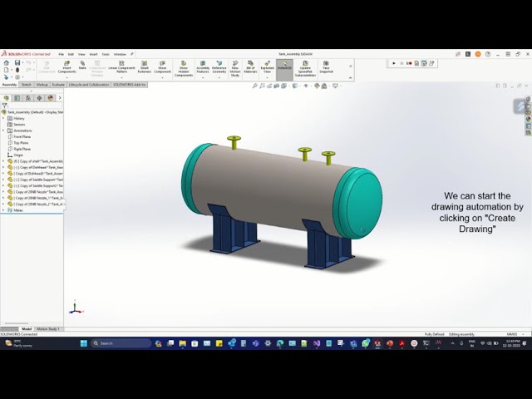Open the ConfigurationManager tab
The width and height of the screenshot is (532, 399).
(28, 98)
